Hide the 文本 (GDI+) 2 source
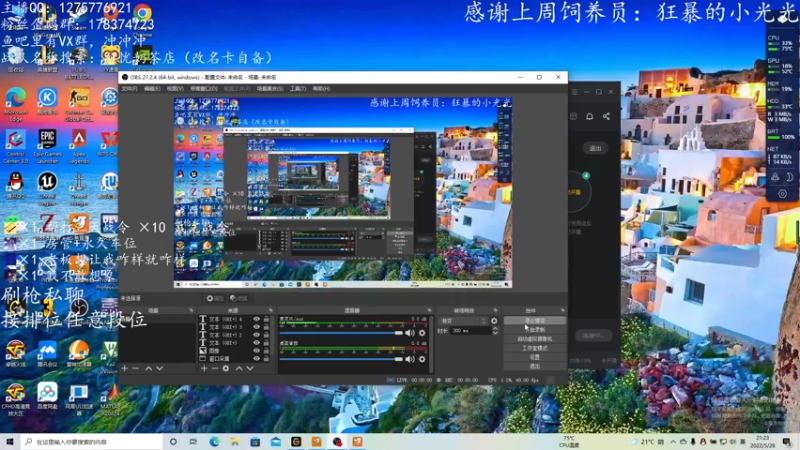Viewport: 800px width, 450px height. coord(257,335)
